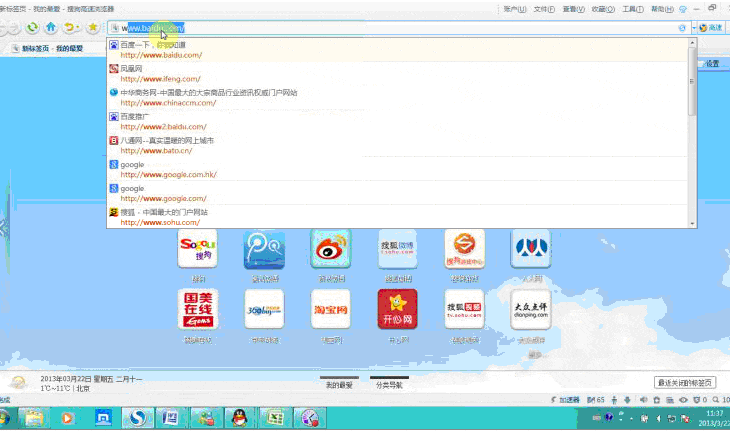730x431 pixels.
Task: Open the Taobao shortcut tile
Action: click(x=330, y=309)
